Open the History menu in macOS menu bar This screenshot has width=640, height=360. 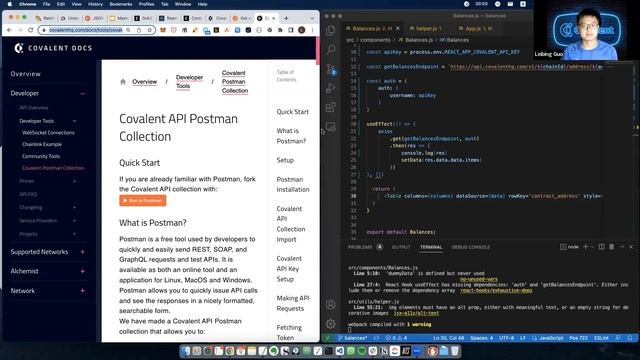pyautogui.click(x=95, y=4)
